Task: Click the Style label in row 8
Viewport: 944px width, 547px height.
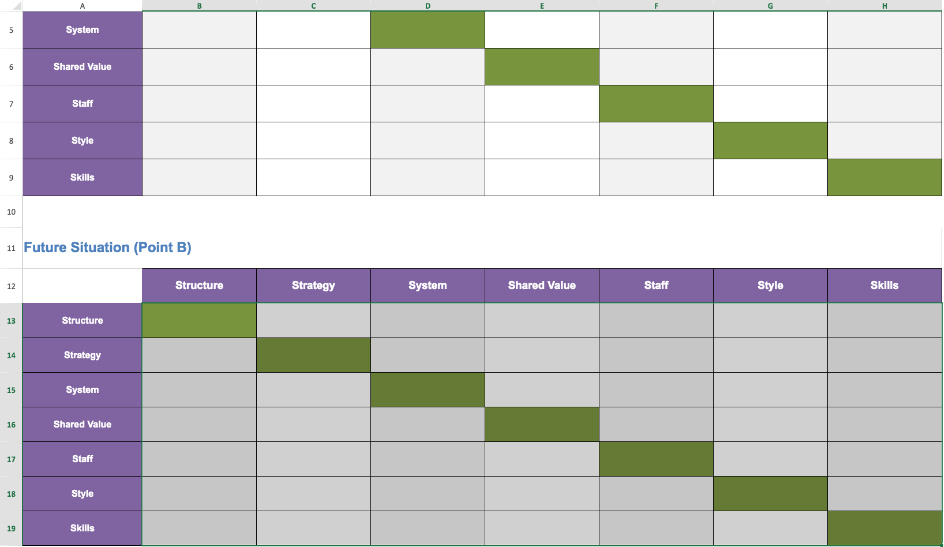Action: tap(82, 140)
